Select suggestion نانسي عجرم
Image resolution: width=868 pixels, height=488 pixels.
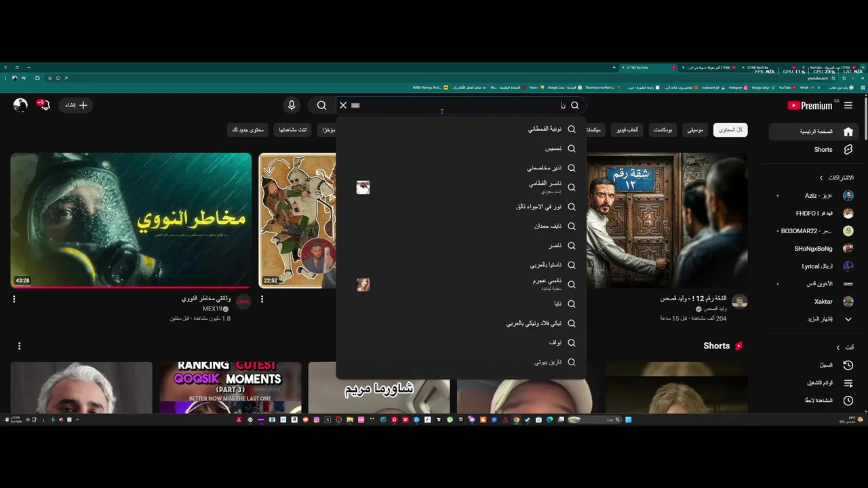pyautogui.click(x=461, y=284)
